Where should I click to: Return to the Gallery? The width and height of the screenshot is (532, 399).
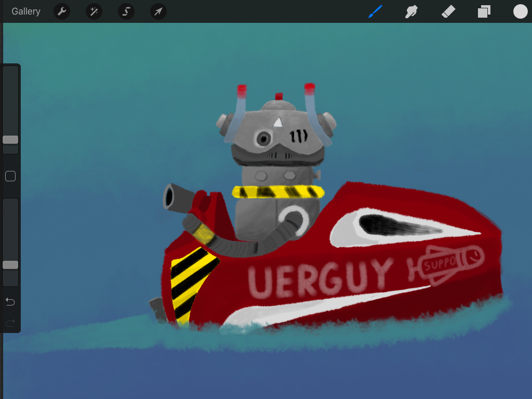coord(25,11)
